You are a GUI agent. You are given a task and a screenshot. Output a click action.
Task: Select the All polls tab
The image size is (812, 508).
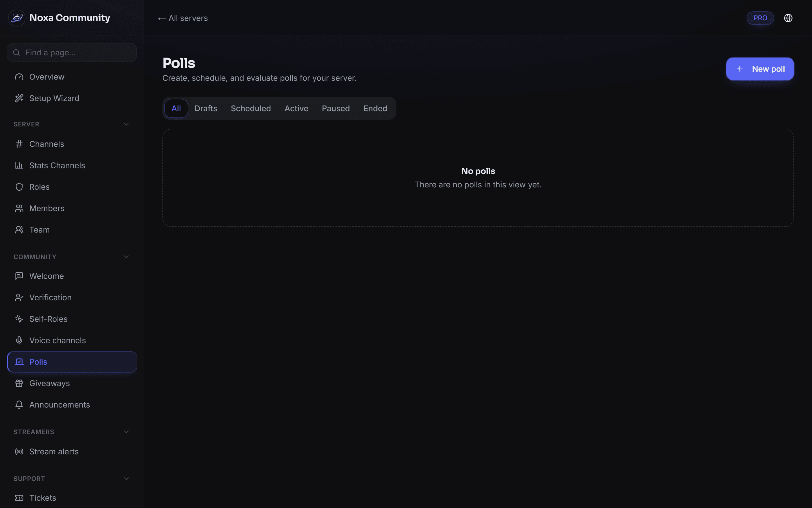pyautogui.click(x=176, y=109)
